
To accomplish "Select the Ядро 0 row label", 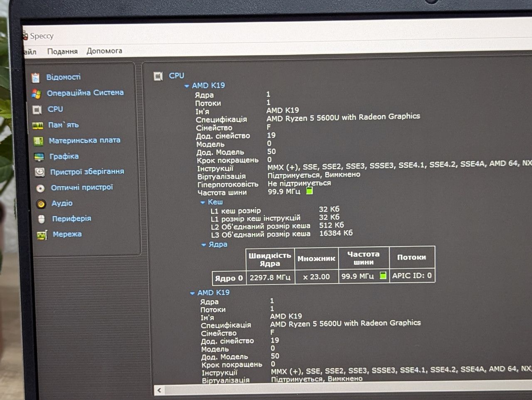I will coord(229,278).
